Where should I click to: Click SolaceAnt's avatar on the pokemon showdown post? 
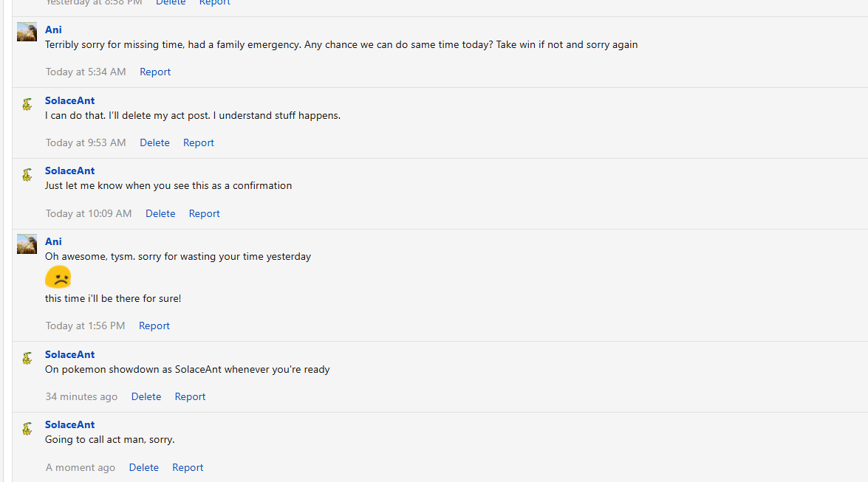(27, 358)
